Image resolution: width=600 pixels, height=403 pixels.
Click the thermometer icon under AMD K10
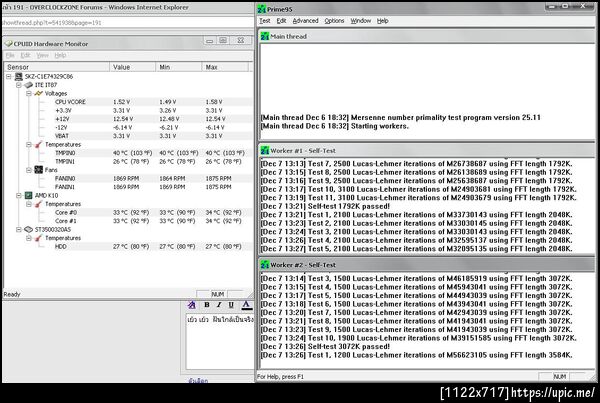click(x=39, y=204)
